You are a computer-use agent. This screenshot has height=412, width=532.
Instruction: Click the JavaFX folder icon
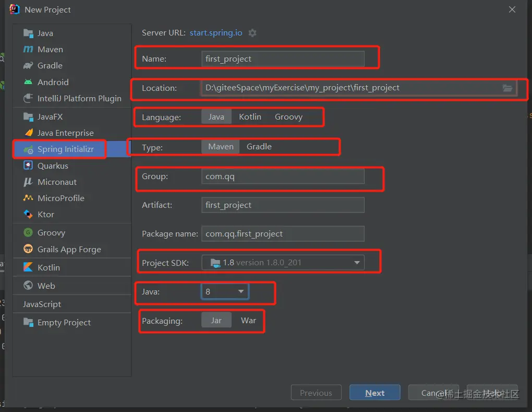[28, 117]
